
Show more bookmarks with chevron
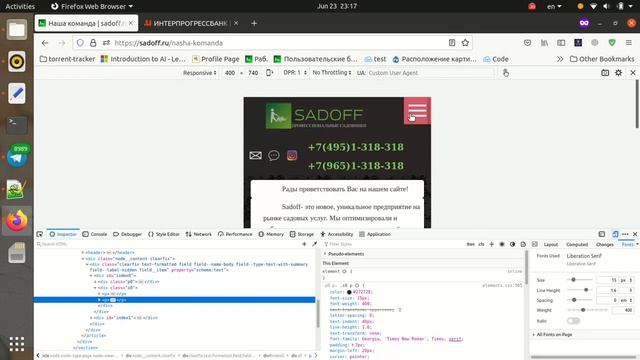pos(560,59)
